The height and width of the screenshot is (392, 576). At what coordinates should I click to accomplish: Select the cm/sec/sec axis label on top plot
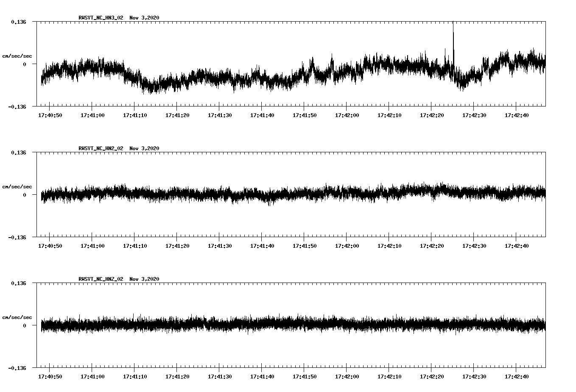(x=18, y=56)
